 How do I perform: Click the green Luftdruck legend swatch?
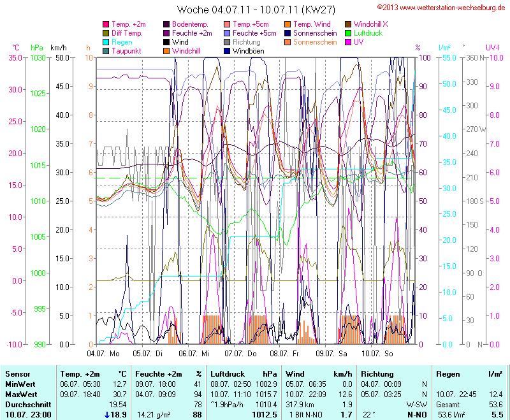pyautogui.click(x=348, y=33)
